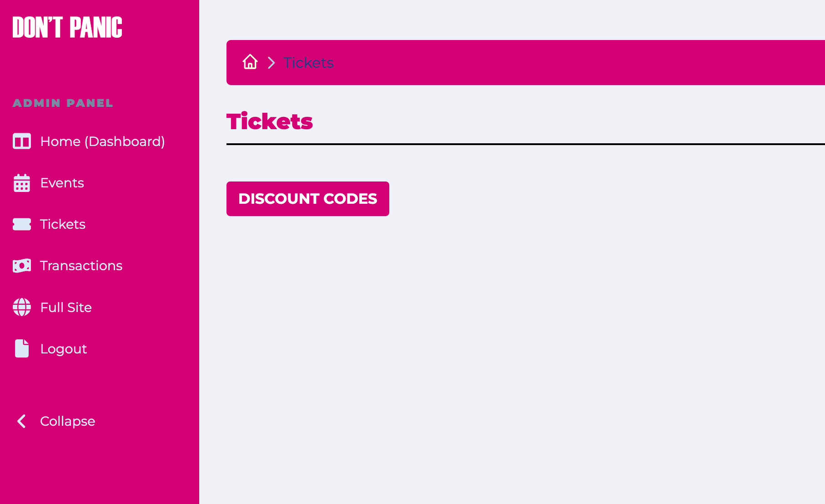Expand the breadcrumb chevron after the home icon
Image resolution: width=825 pixels, height=504 pixels.
click(271, 62)
